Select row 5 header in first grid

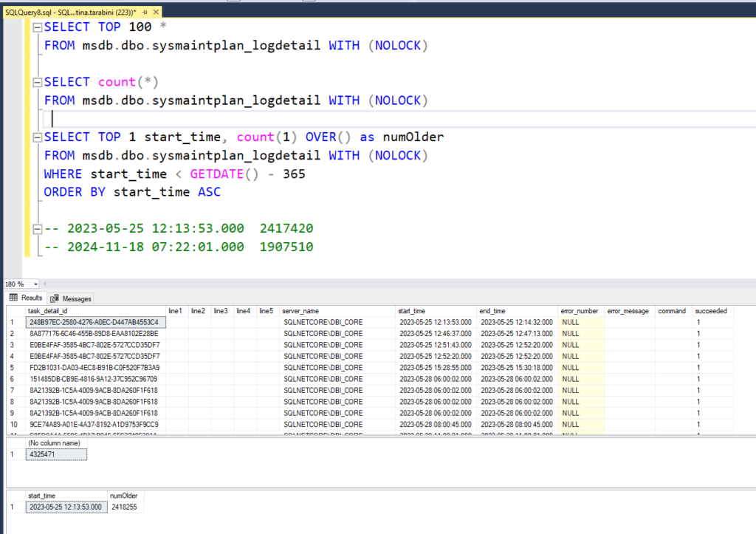13,367
